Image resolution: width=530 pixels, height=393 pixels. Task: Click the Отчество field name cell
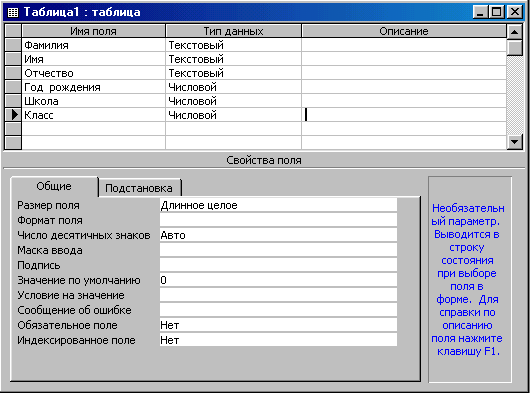coord(94,73)
